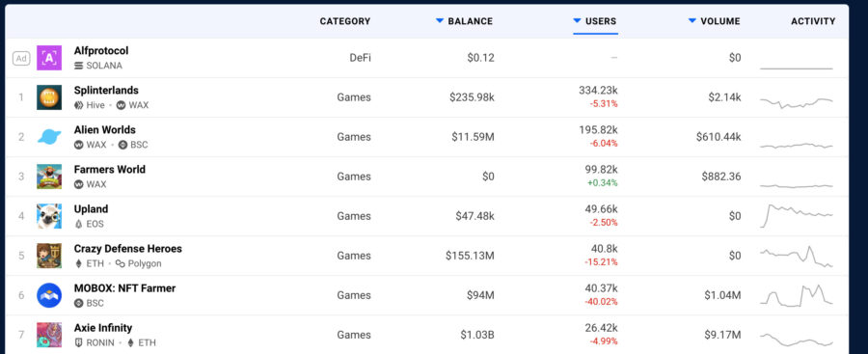Select the Axie Infinity icon

49,335
